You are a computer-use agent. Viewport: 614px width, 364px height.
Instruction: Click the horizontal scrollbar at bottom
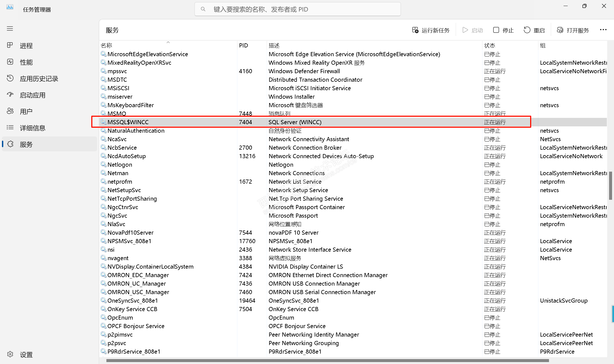click(x=328, y=360)
